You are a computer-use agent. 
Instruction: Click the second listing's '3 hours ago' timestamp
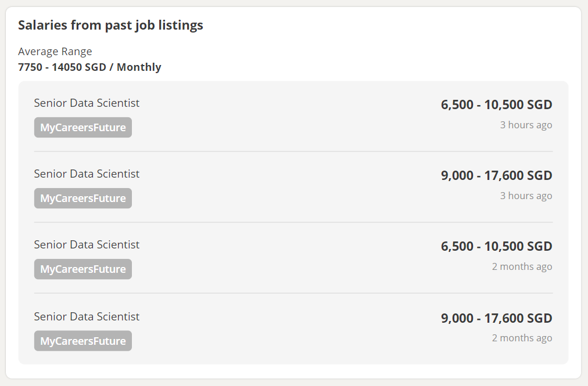coord(526,196)
